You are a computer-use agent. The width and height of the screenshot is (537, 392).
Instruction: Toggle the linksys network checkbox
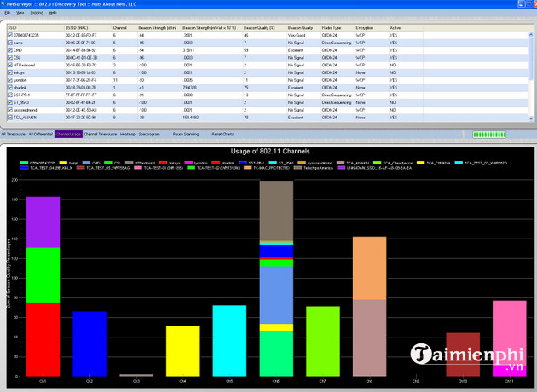click(10, 72)
